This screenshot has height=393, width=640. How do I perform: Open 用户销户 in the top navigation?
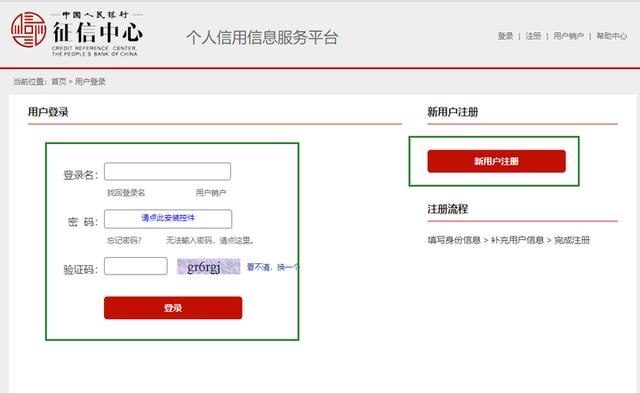568,36
